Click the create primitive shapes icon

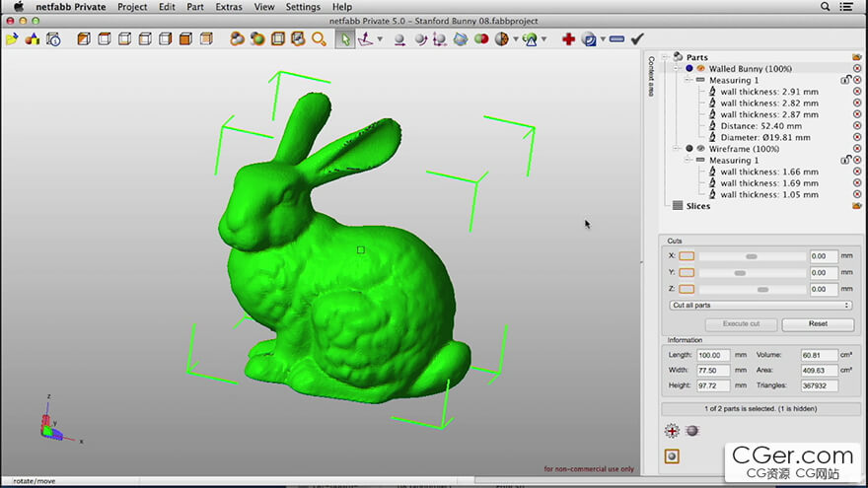(33, 39)
